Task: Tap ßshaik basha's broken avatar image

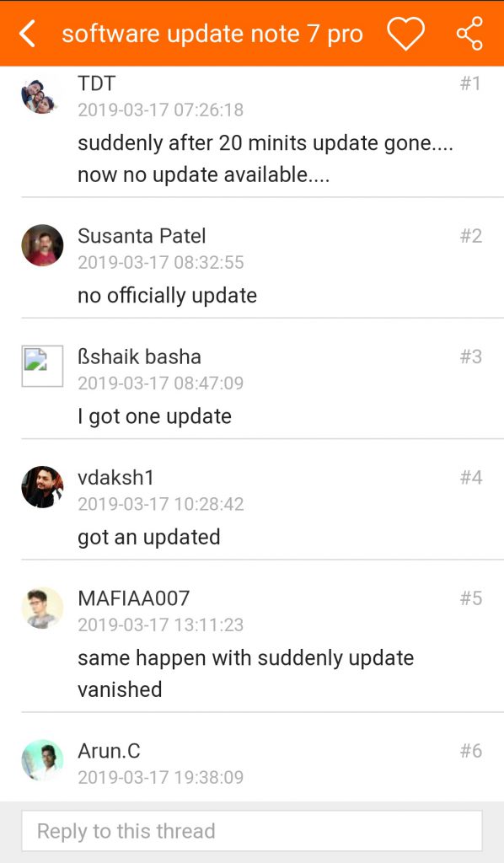Action: click(42, 366)
